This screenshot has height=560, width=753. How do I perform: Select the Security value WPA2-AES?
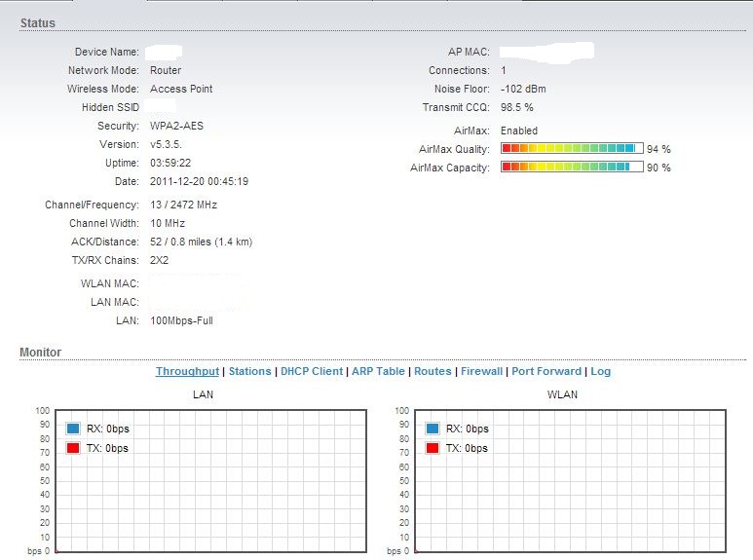tap(176, 126)
